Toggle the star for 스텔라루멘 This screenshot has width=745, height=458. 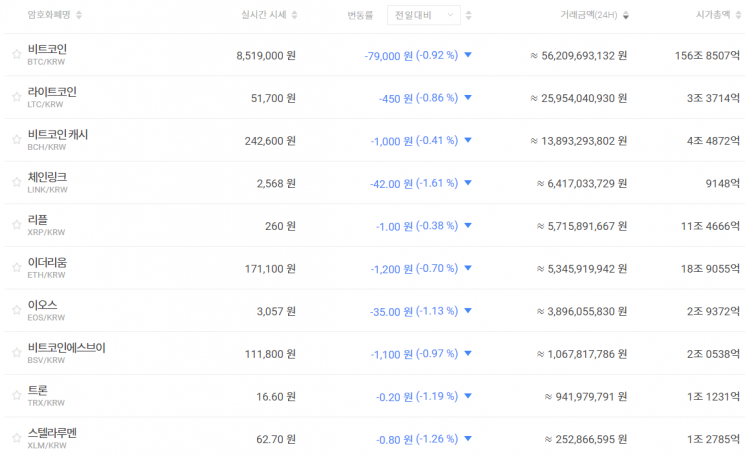click(x=17, y=438)
